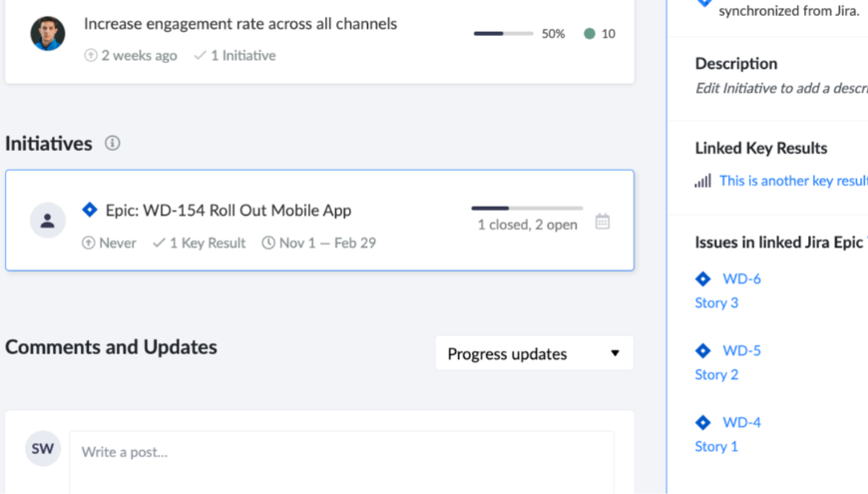This screenshot has width=868, height=494.
Task: Click the initiative progress bar above 1 closed, 2 open
Action: tap(526, 209)
